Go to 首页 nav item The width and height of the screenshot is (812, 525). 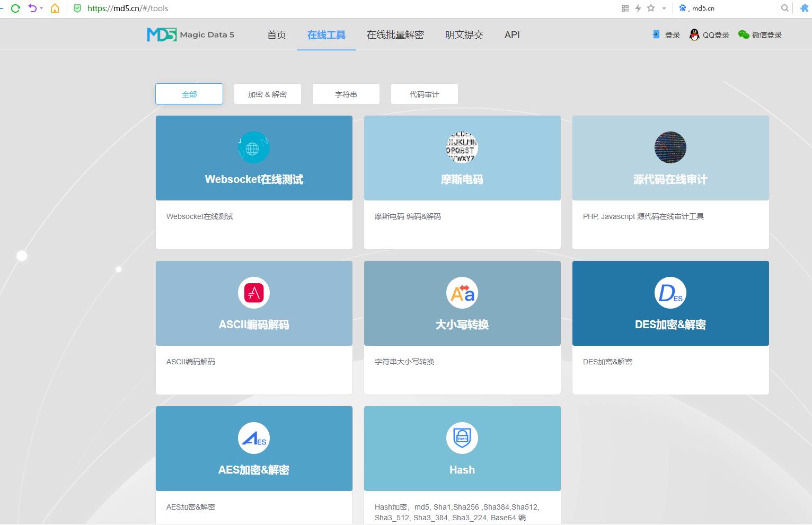click(277, 34)
